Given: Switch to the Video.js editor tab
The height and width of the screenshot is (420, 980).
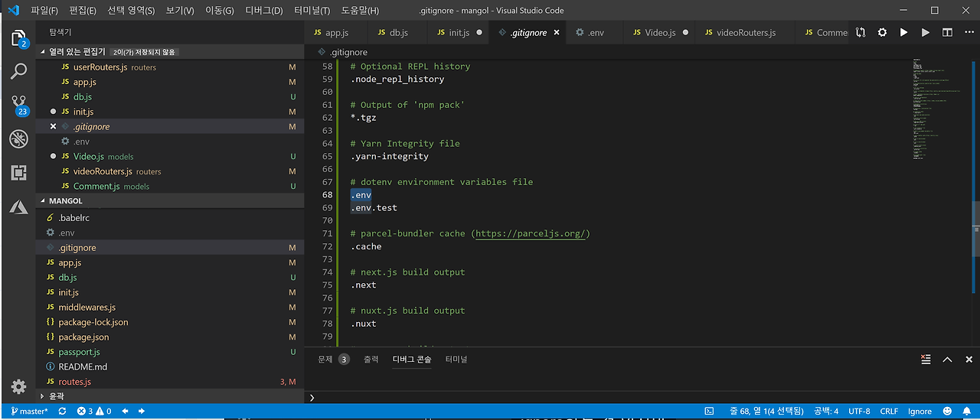Looking at the screenshot, I should 659,33.
